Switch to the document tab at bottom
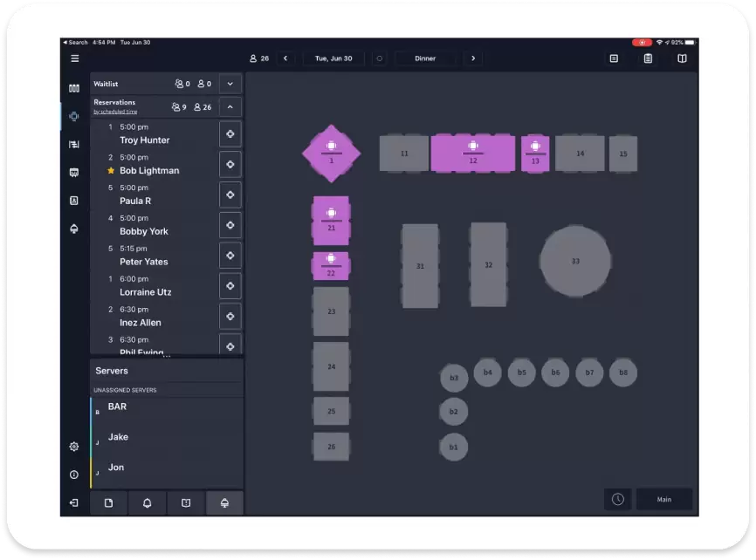 coord(109,503)
